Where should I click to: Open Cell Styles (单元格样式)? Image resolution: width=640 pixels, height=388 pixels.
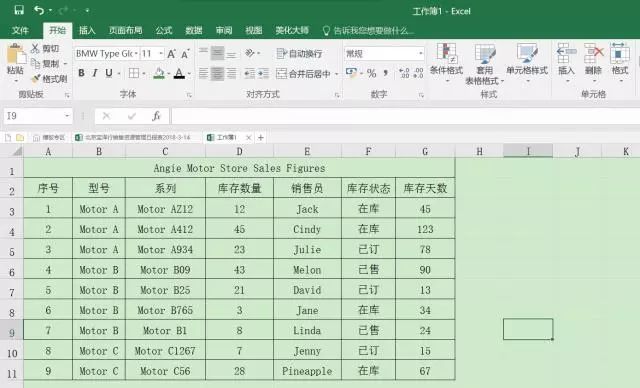pyautogui.click(x=527, y=63)
